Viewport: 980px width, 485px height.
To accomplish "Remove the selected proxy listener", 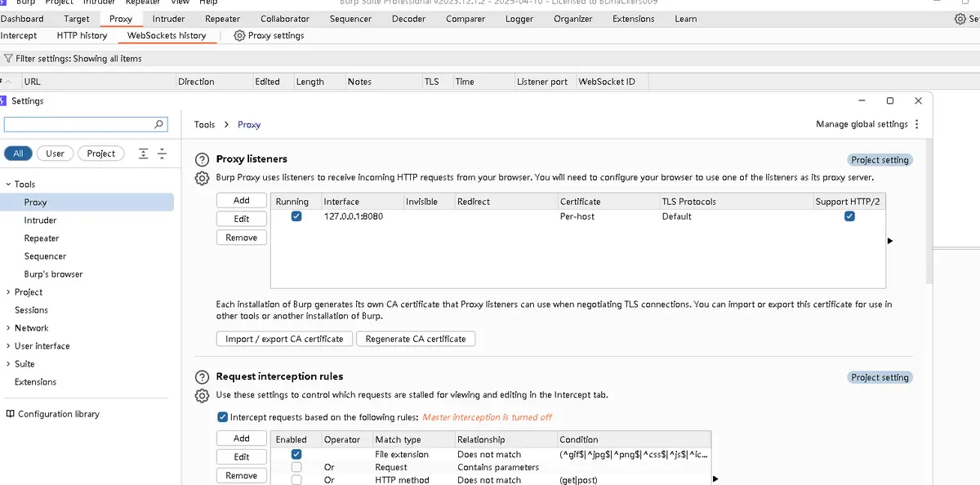I will tap(242, 238).
